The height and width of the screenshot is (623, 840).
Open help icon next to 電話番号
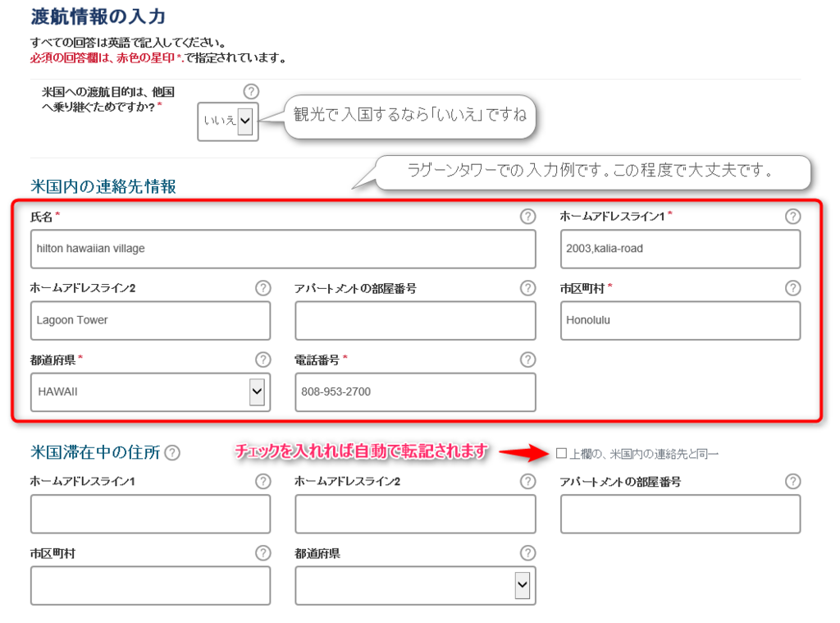coord(527,360)
